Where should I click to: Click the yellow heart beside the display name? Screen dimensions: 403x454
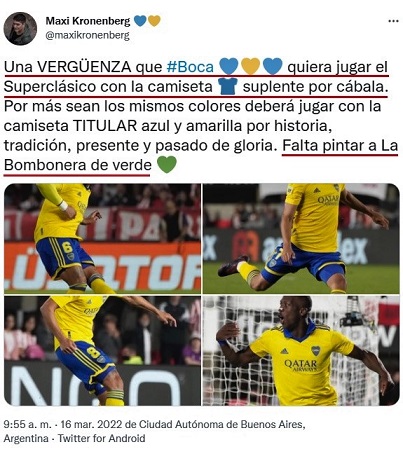pyautogui.click(x=154, y=21)
